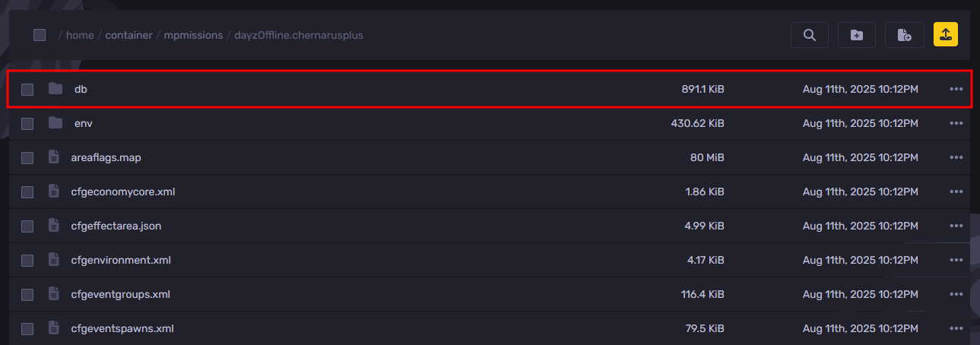Click the home breadcrumb link

(80, 35)
